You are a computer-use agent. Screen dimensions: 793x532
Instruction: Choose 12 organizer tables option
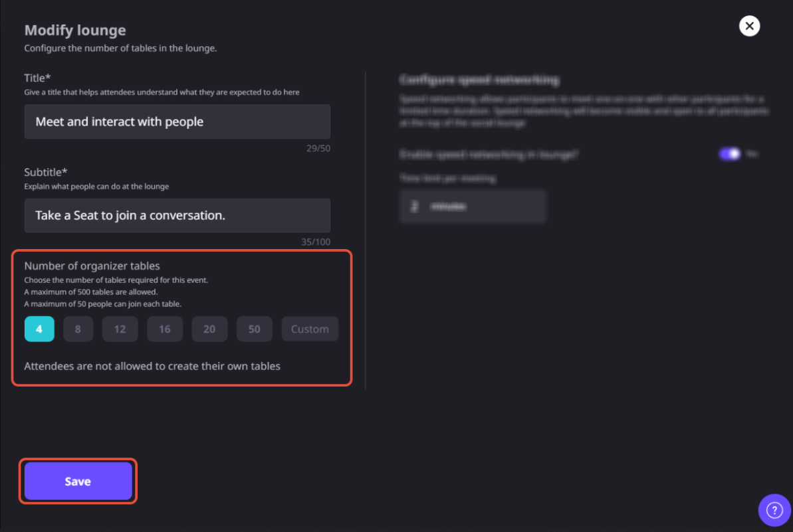(120, 329)
